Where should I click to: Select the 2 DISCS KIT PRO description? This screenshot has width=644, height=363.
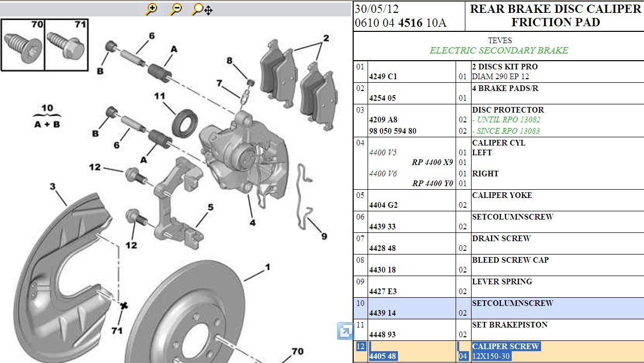pyautogui.click(x=504, y=67)
